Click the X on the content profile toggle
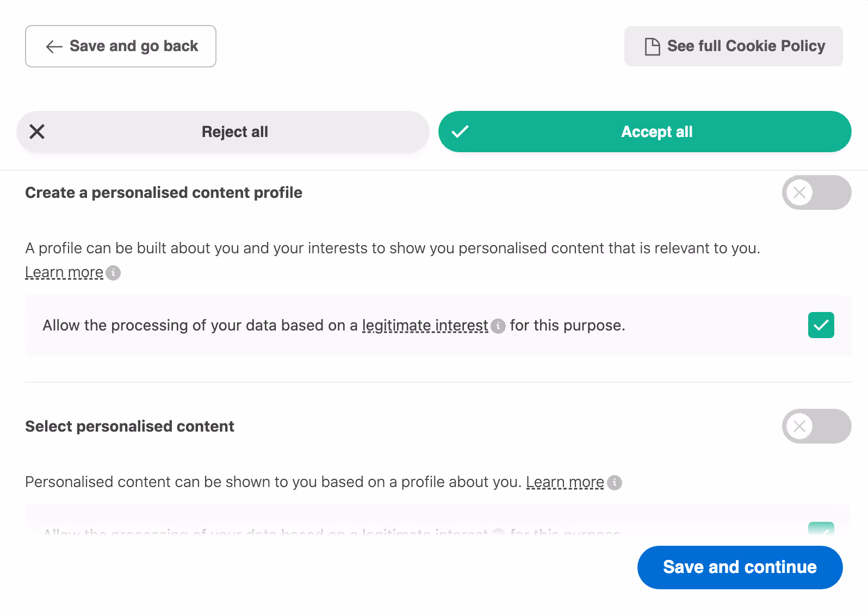 coord(799,192)
